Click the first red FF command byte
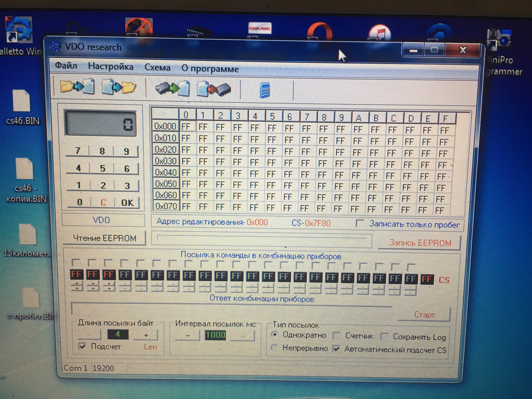 pyautogui.click(x=76, y=275)
